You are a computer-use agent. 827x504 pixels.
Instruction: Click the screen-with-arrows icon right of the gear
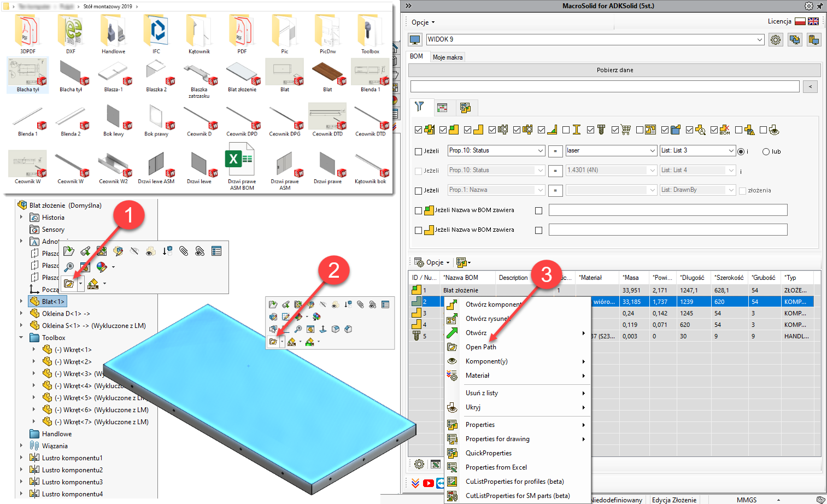tap(795, 40)
